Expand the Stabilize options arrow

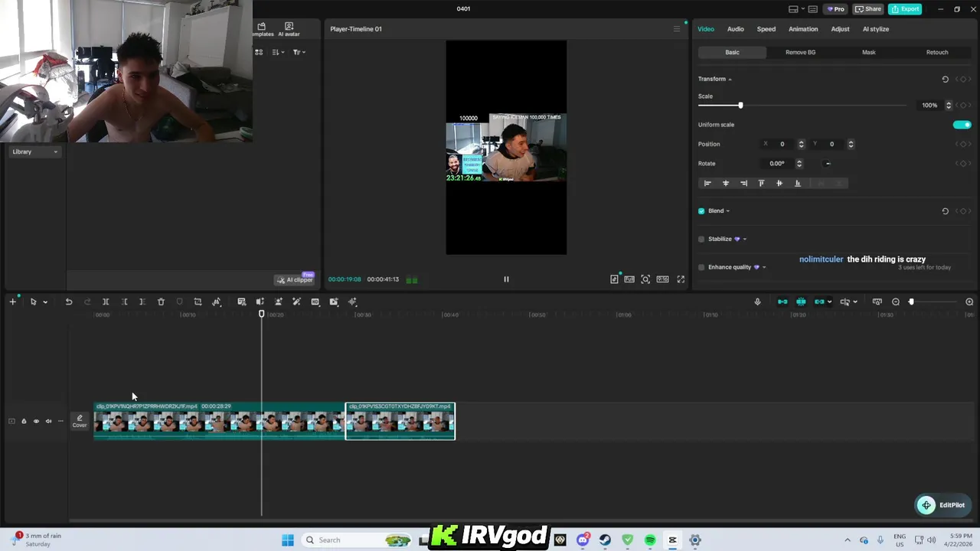coord(744,240)
